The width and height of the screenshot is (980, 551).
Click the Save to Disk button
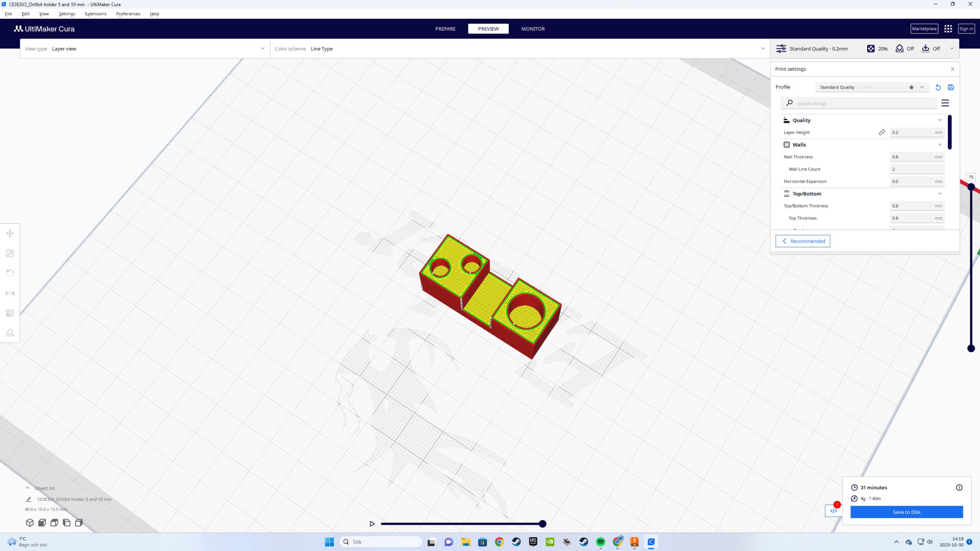click(906, 512)
